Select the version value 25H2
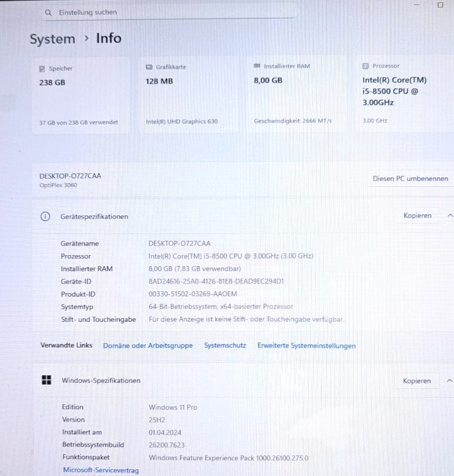Viewport: 454px width, 476px height. [x=157, y=420]
